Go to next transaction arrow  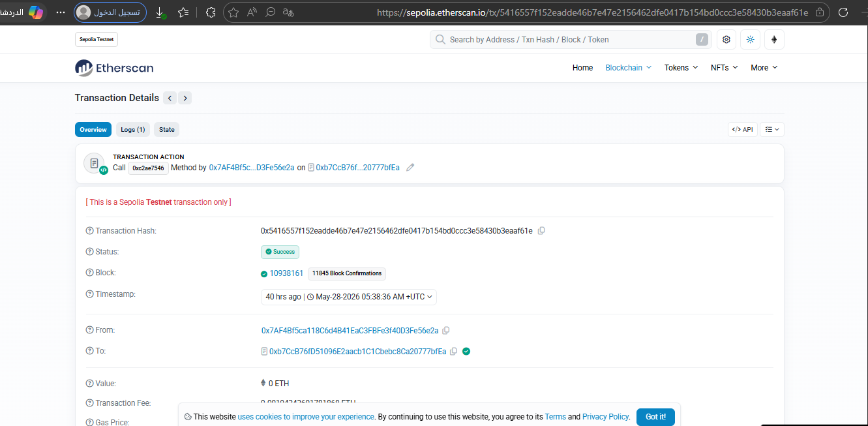[x=185, y=98]
